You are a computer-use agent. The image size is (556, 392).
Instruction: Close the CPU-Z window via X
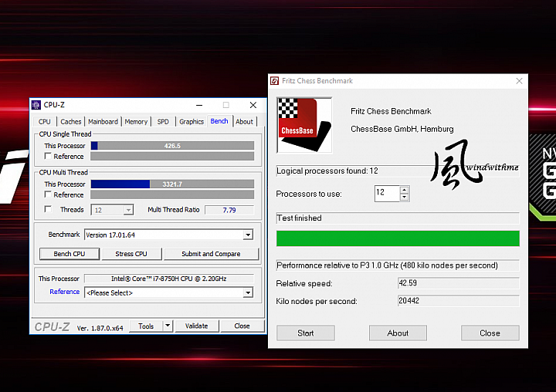click(253, 105)
